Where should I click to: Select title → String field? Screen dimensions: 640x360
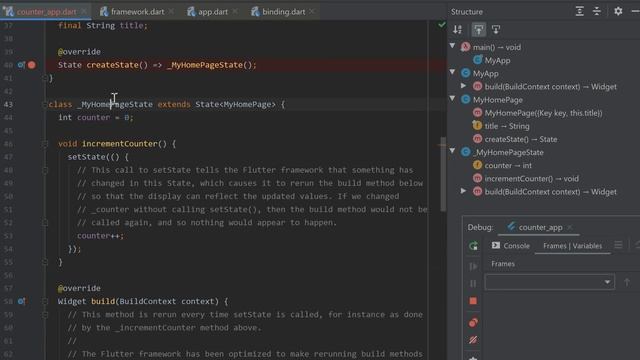(507, 126)
